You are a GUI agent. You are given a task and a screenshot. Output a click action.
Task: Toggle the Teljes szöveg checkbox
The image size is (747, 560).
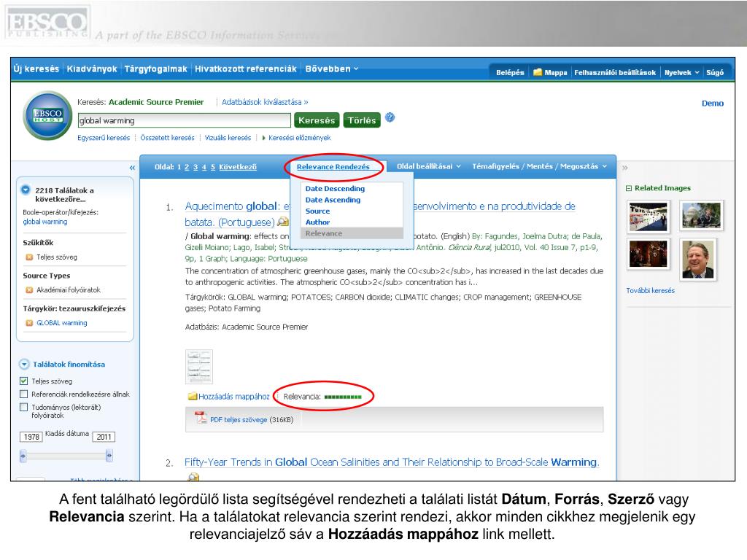24,381
